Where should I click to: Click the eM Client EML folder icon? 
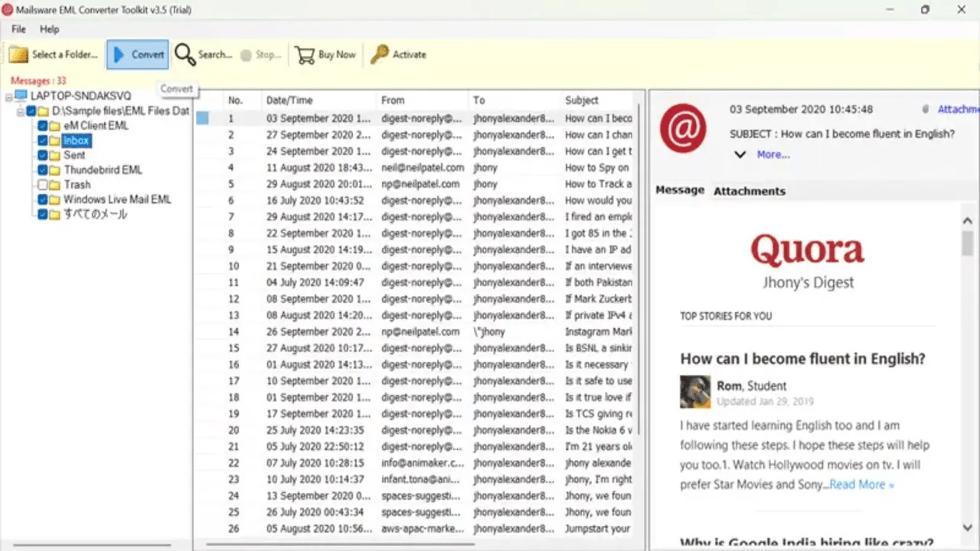click(55, 126)
